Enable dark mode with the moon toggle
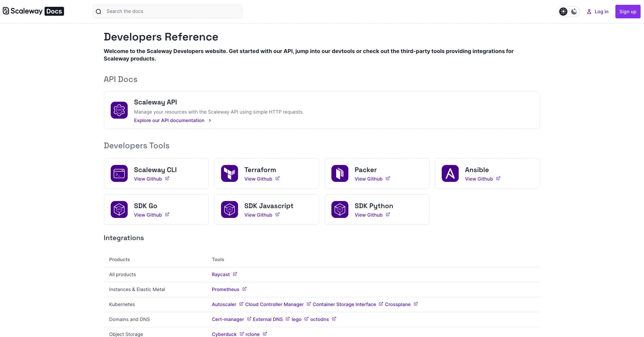644x337 pixels. click(574, 11)
